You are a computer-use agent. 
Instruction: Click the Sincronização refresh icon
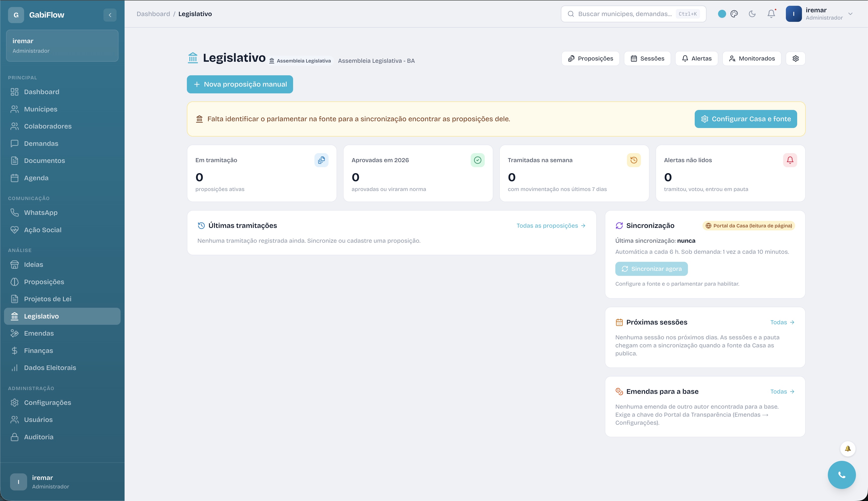[619, 226]
